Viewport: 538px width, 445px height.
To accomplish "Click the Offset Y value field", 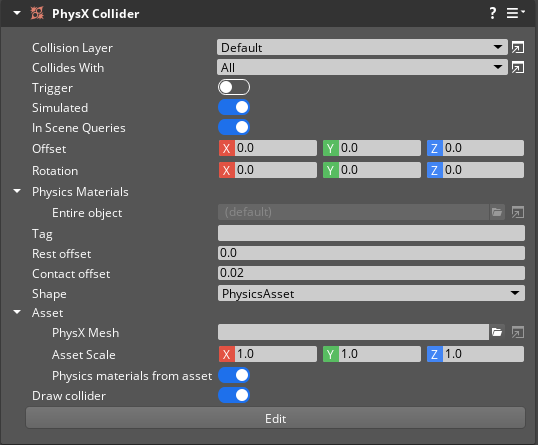I will click(x=379, y=148).
